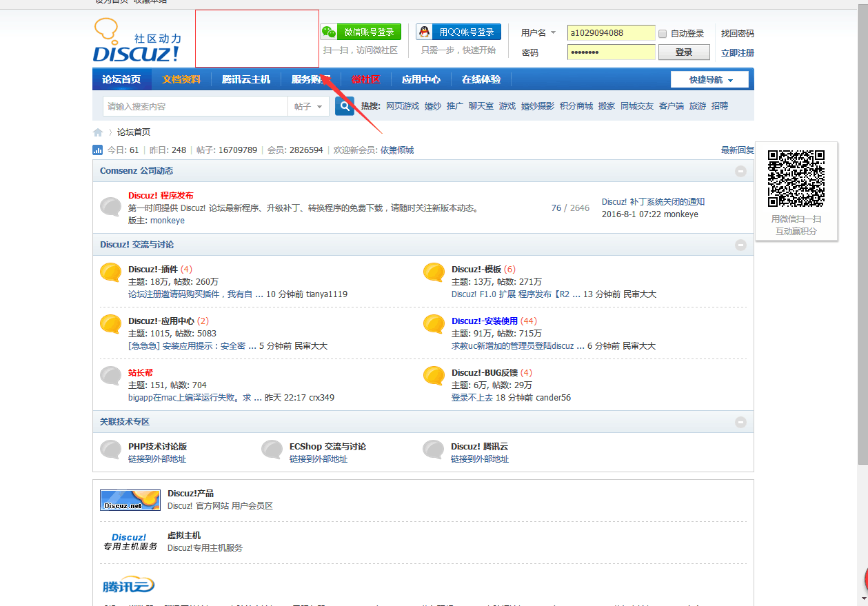Expand the 快捷导航 dropdown
The width and height of the screenshot is (868, 606).
[x=709, y=80]
